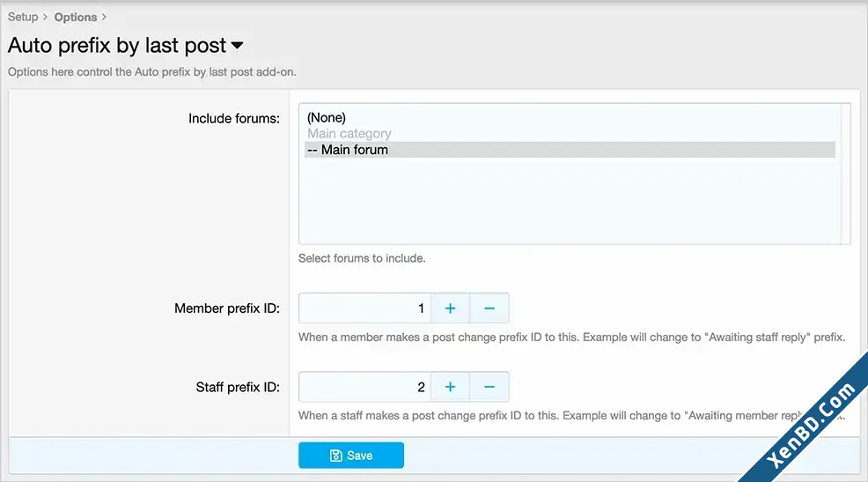Select (None) in Include forums list

(570, 117)
